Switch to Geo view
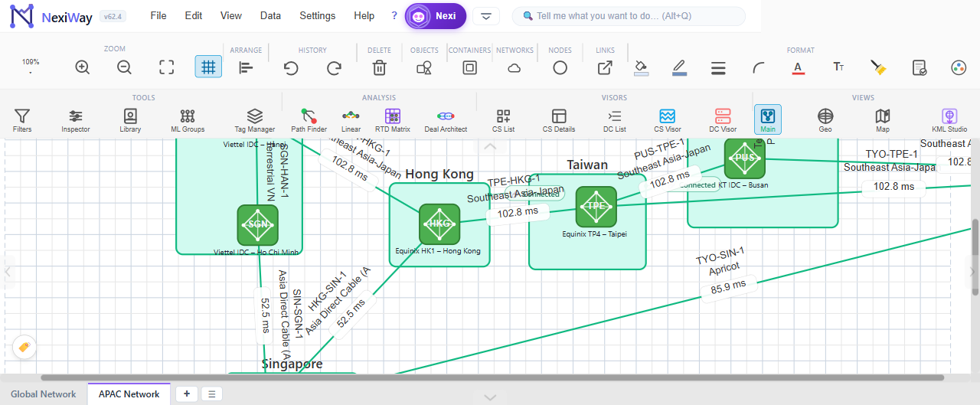 click(x=825, y=119)
